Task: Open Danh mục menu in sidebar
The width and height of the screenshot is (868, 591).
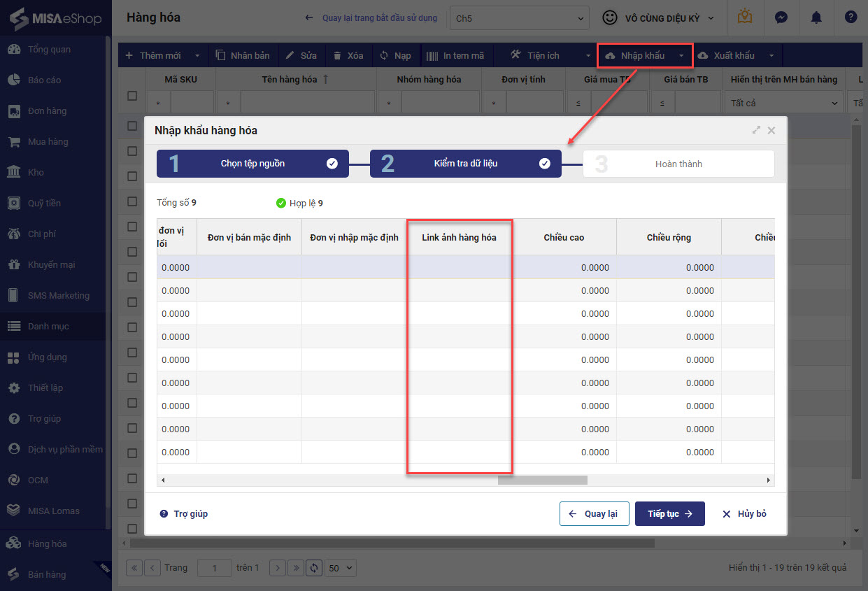Action: pos(48,326)
